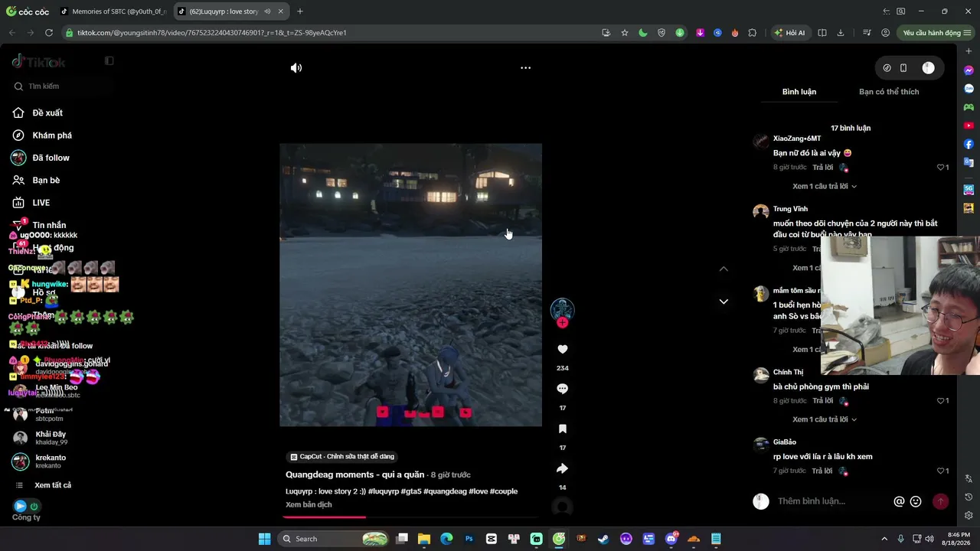
Task: Click the Yêu cầu hành động menu button
Action: click(x=936, y=33)
